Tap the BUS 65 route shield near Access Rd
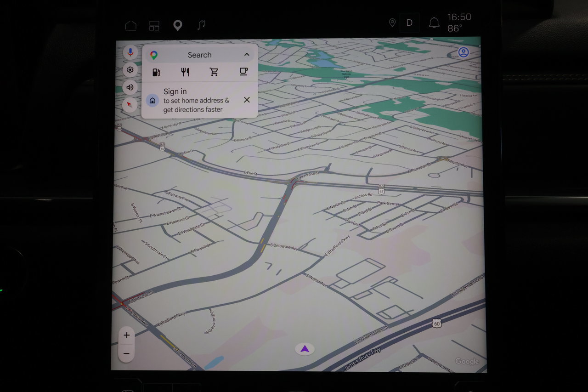The image size is (588, 392). tap(382, 188)
